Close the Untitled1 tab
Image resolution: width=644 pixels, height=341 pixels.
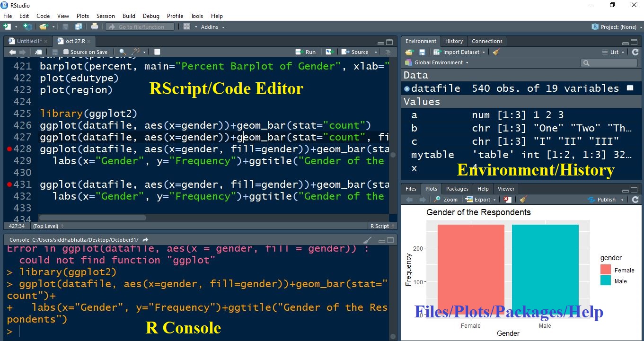pyautogui.click(x=46, y=41)
